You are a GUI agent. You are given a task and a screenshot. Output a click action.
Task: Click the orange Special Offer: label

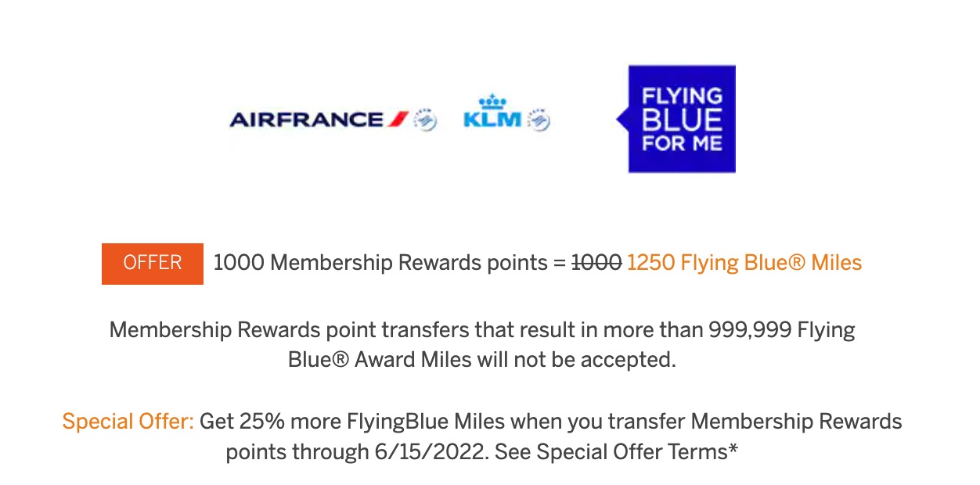(x=128, y=422)
